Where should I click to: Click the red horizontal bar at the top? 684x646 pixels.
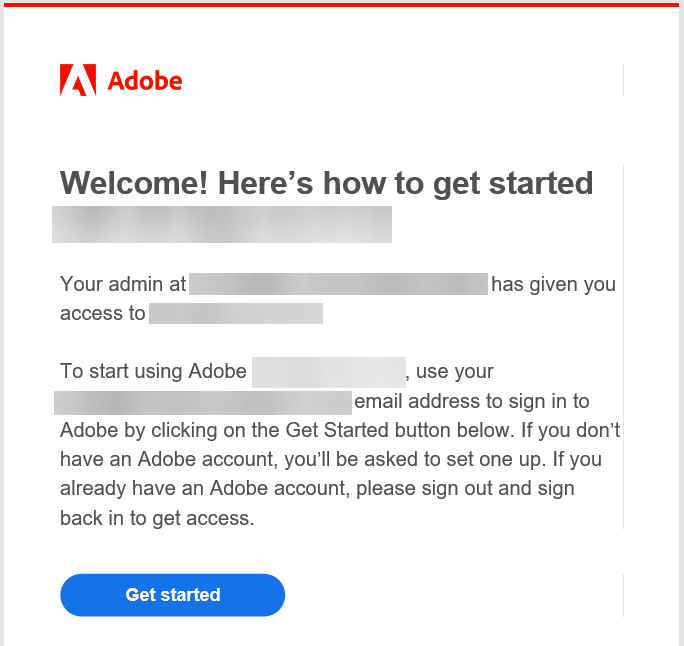(342, 5)
